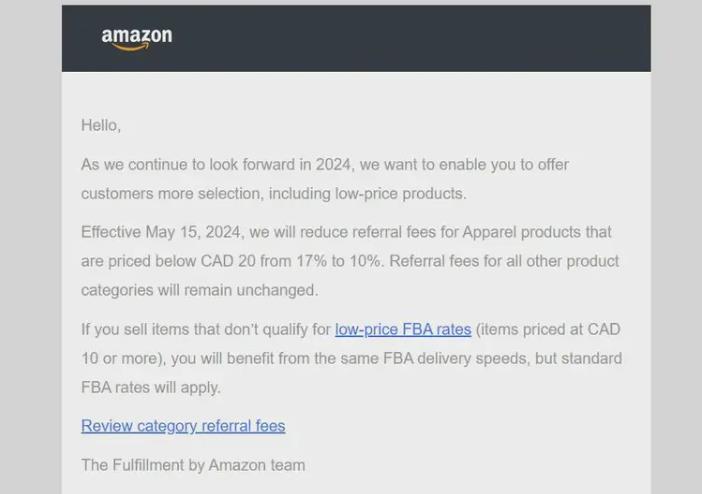Click the word "Apparel" in the email
This screenshot has width=702, height=494.
489,232
